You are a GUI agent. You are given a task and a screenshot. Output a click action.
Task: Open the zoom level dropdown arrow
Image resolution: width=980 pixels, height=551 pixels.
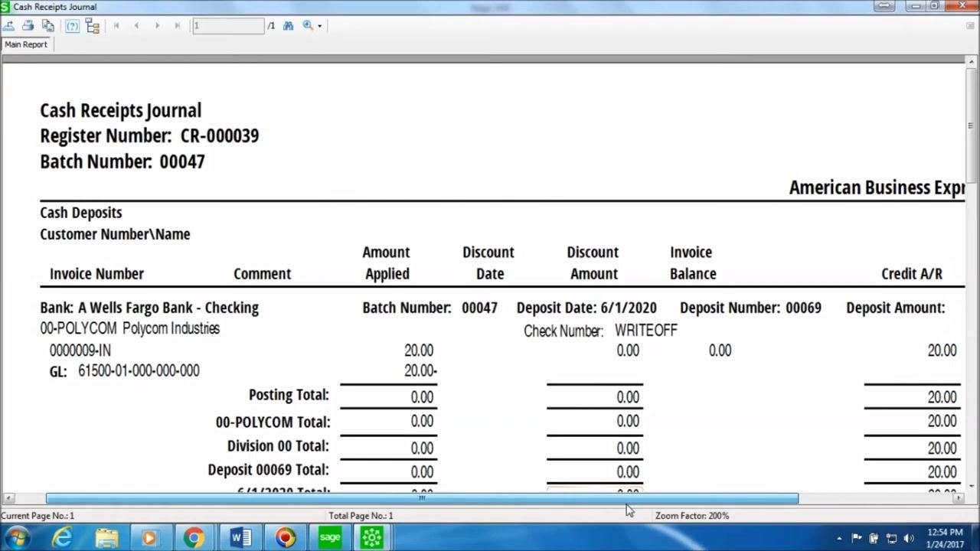319,26
